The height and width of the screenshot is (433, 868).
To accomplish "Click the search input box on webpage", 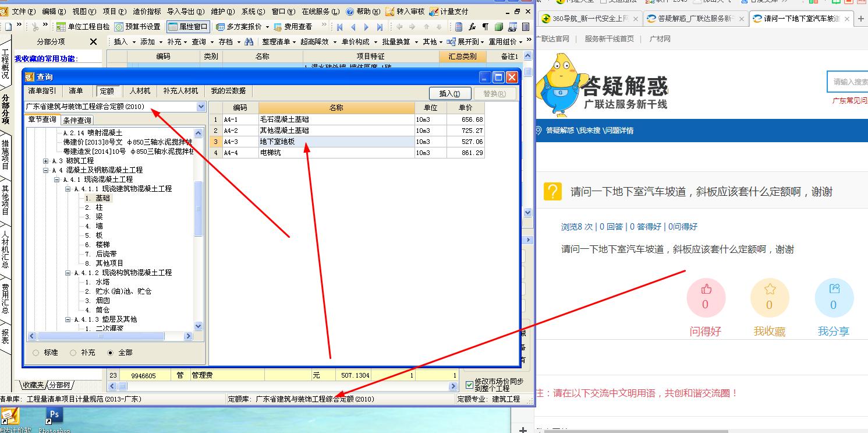I will pyautogui.click(x=848, y=82).
